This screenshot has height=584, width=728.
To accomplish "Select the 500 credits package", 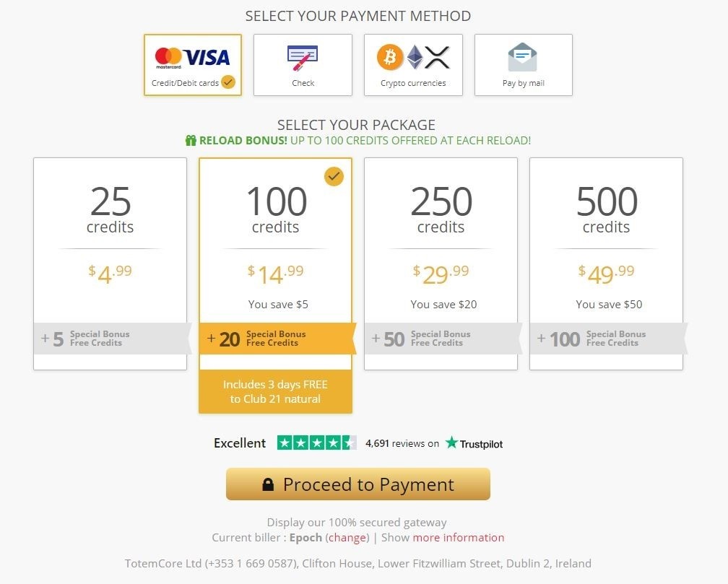I will click(606, 263).
